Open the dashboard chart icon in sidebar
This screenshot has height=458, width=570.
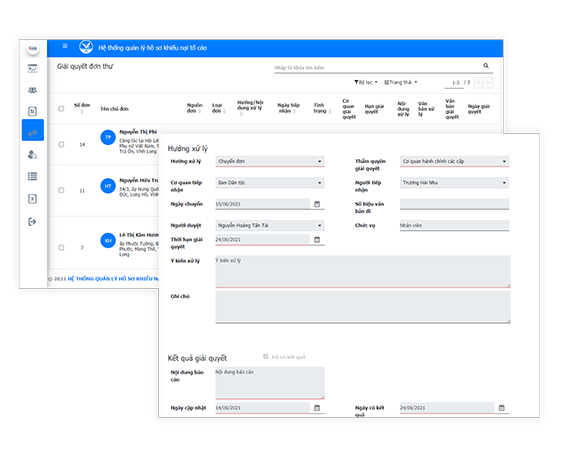point(32,68)
